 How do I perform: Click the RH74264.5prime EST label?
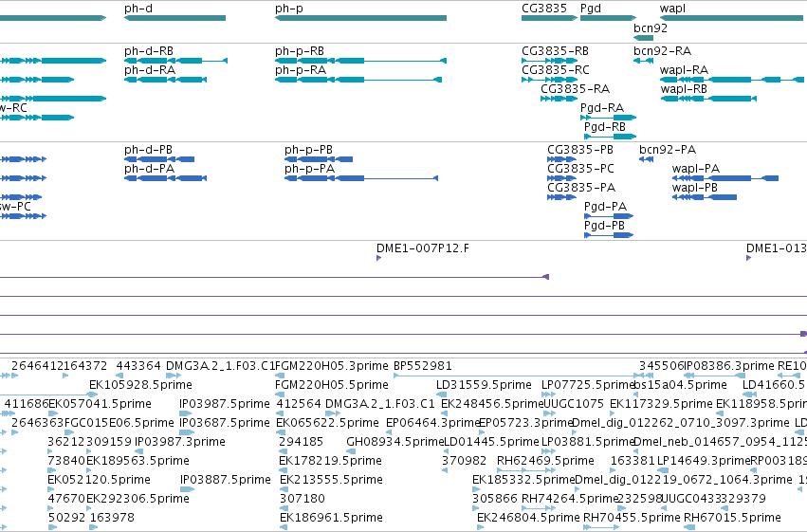pos(570,499)
